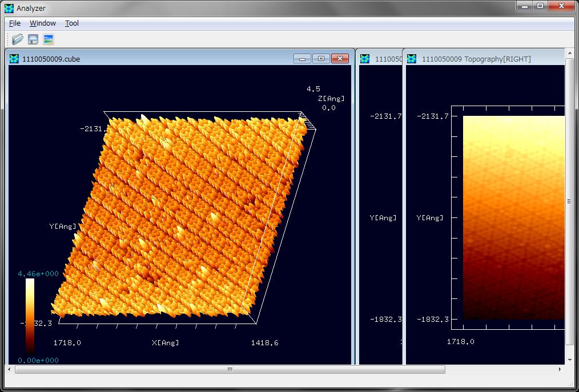The width and height of the screenshot is (579, 392).
Task: Select the 1110050009.cube window title bar
Action: point(179,59)
